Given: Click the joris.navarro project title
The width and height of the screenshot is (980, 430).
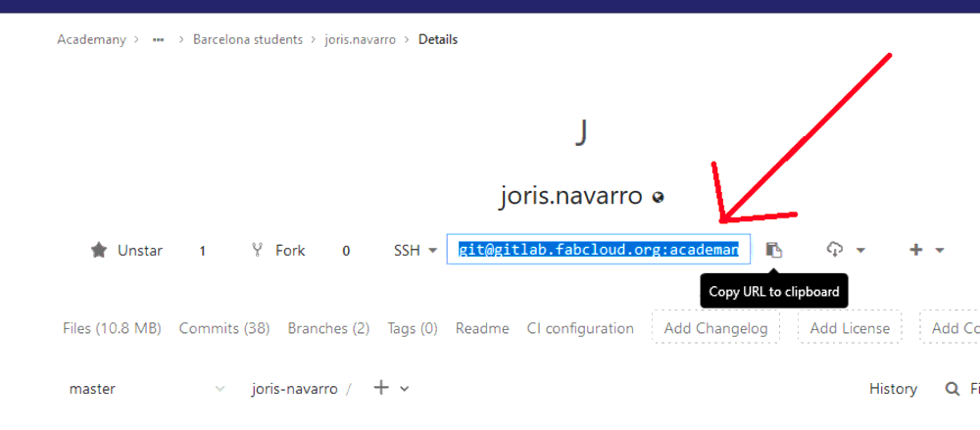Looking at the screenshot, I should (x=571, y=196).
